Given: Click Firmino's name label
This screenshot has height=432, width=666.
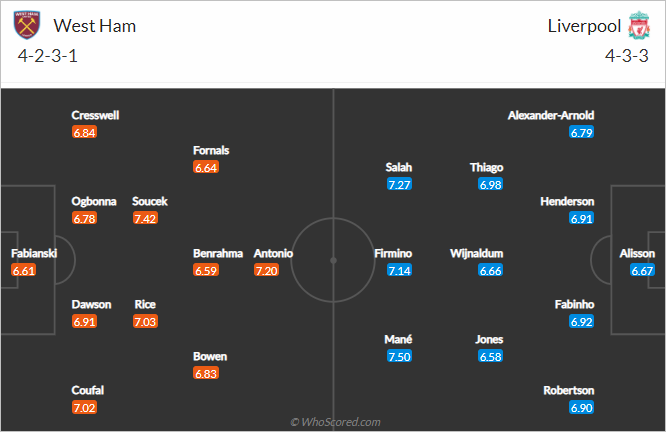Looking at the screenshot, I should tap(393, 253).
